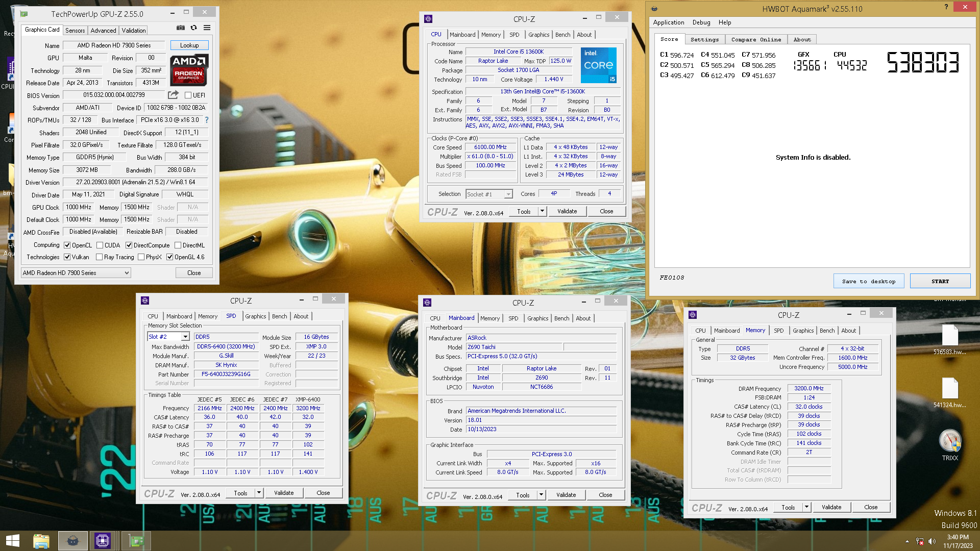This screenshot has width=980, height=551.
Task: Open the Windows Start button
Action: coord(12,541)
